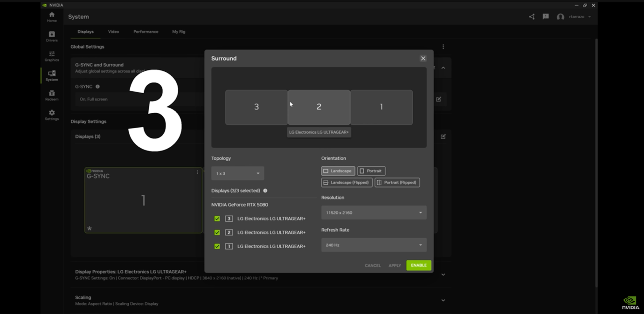Uncheck display 3 LG ULTRAGEAR+ checkbox
This screenshot has height=314, width=644.
click(x=217, y=218)
